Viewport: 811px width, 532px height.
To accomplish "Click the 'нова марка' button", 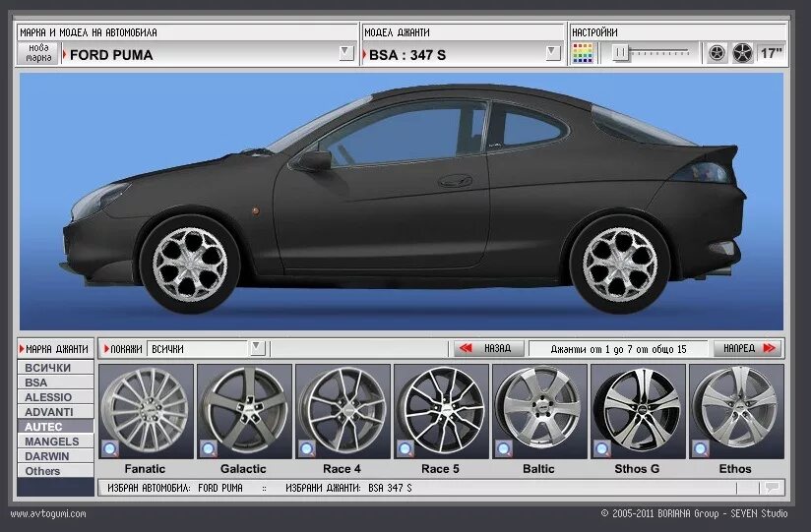I will point(38,53).
